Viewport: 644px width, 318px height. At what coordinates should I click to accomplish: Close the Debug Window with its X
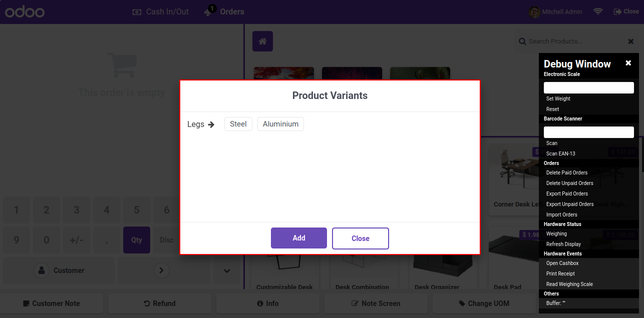point(628,63)
